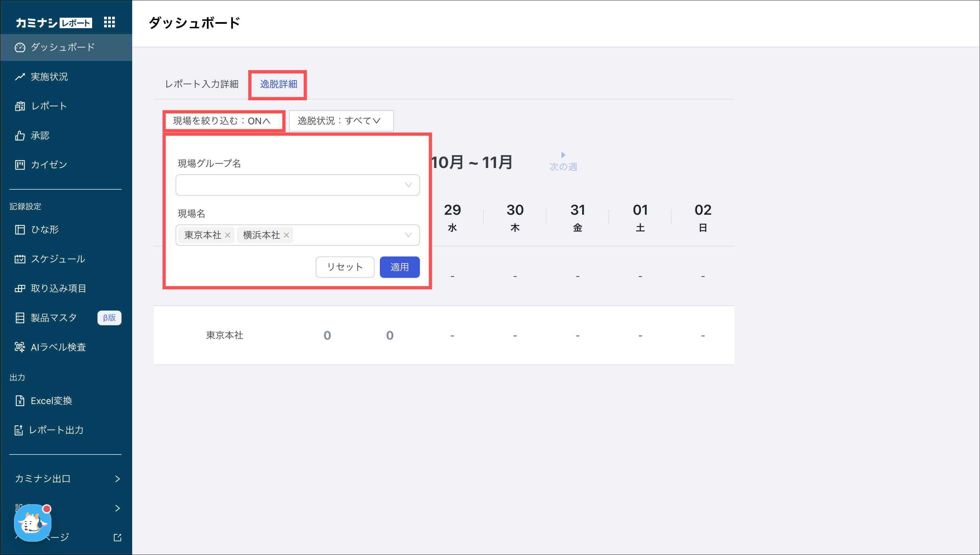Click the ダッシュボード gauge icon
The image size is (980, 555).
point(20,47)
